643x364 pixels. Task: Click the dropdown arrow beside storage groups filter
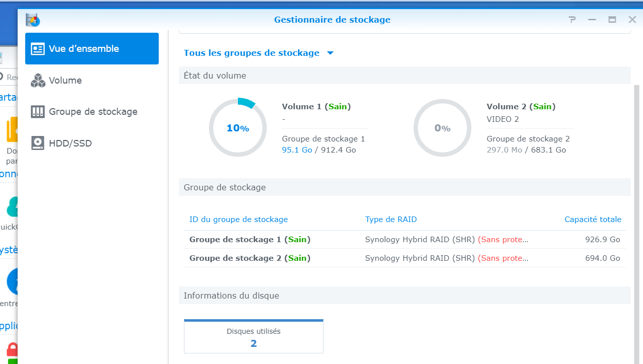click(x=330, y=53)
